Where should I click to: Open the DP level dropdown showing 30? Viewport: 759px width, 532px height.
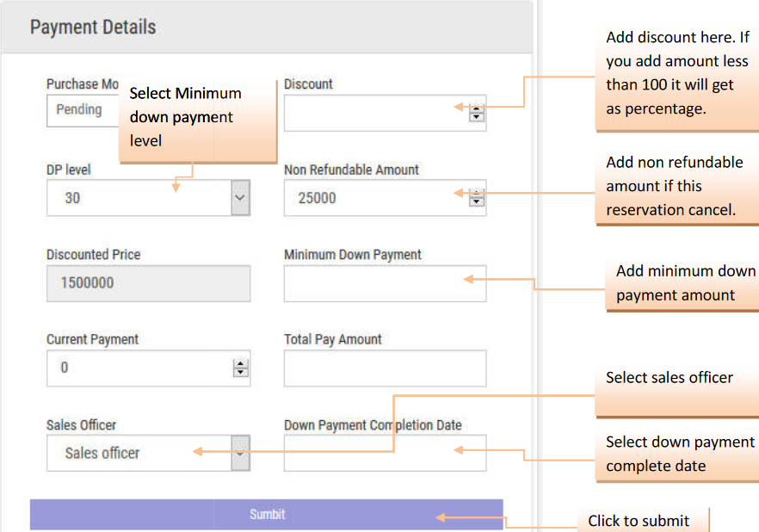(x=240, y=198)
